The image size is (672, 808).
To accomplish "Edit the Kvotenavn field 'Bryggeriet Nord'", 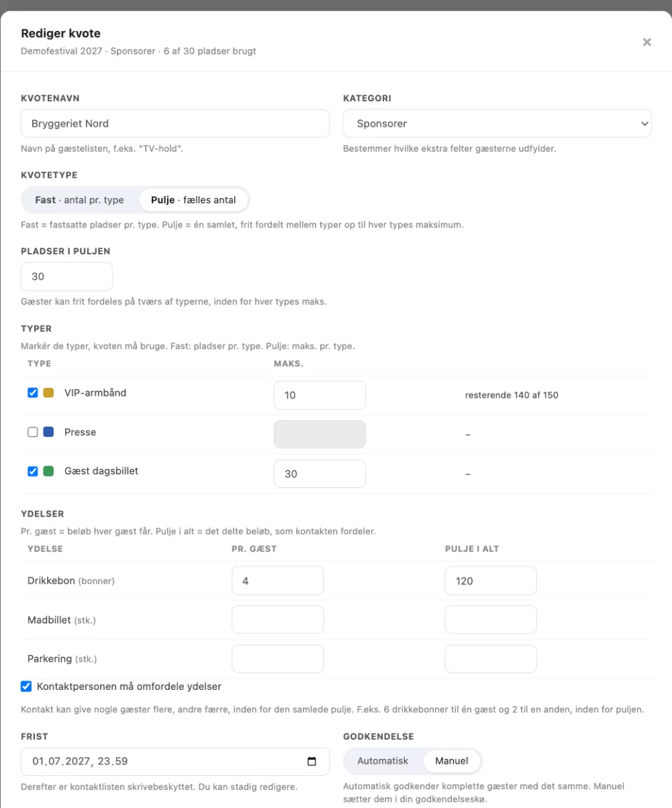I will (x=175, y=123).
